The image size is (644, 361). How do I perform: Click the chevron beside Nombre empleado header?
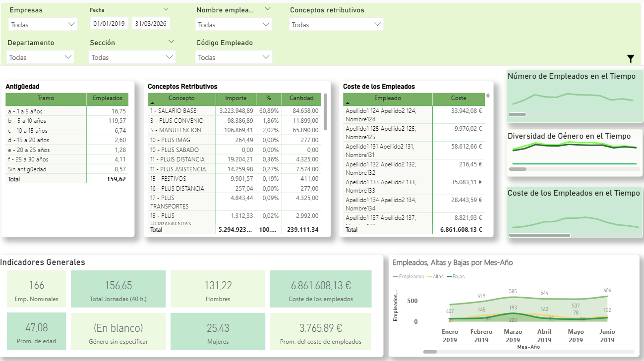pos(268,9)
